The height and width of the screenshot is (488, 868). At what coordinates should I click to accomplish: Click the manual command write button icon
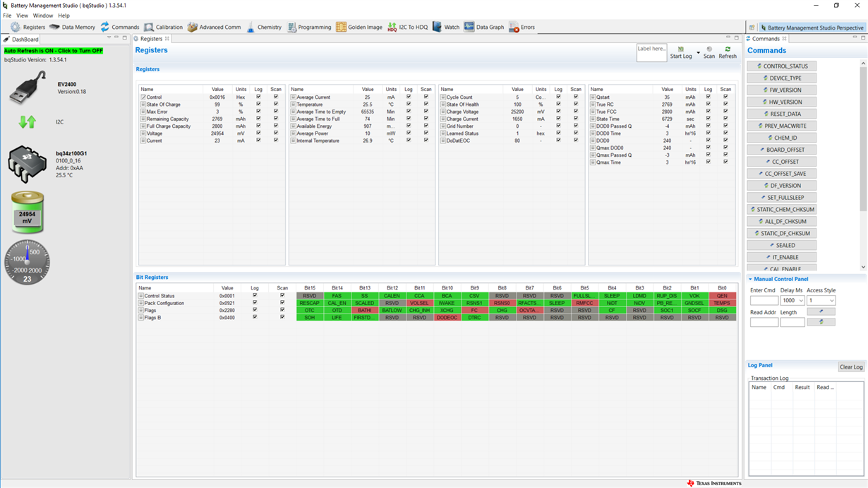(821, 311)
